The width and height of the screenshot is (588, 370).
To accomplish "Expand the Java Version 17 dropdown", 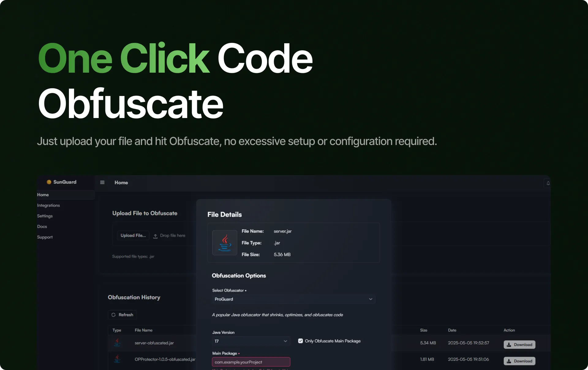I will [x=251, y=341].
